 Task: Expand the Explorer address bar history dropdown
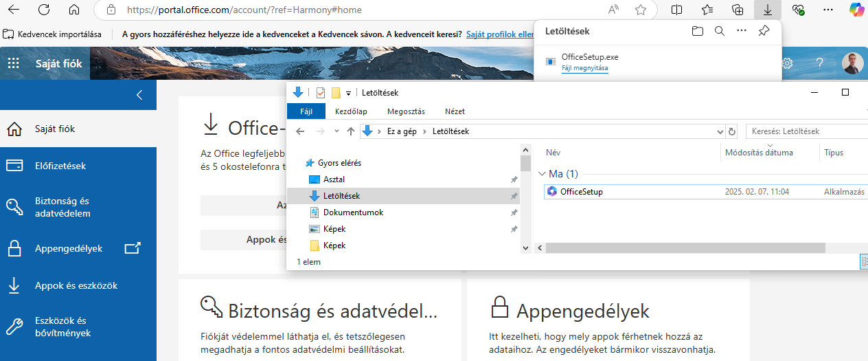tap(720, 131)
